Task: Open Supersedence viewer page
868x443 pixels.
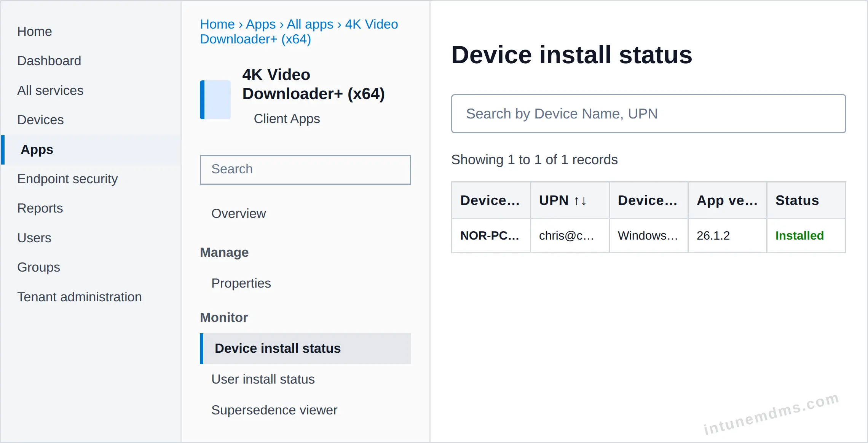Action: [274, 410]
